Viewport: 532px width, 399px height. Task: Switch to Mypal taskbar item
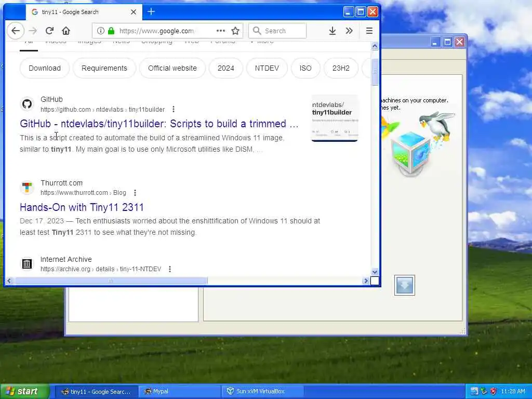tap(180, 392)
